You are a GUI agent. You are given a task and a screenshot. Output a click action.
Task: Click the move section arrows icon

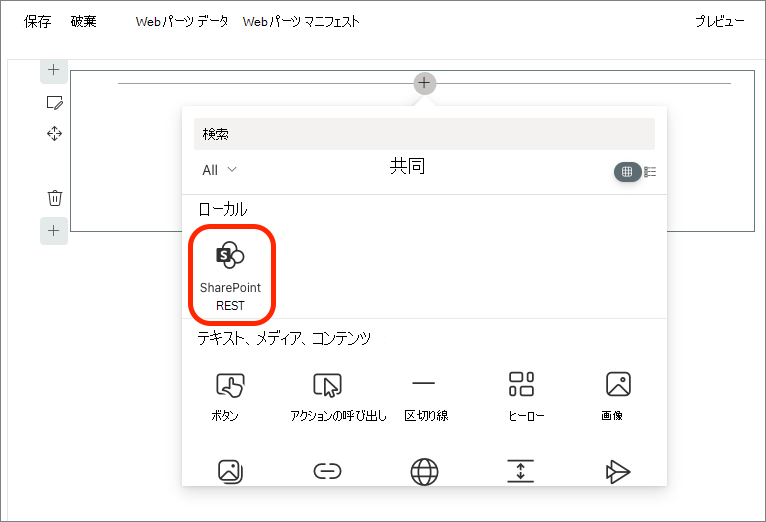pos(54,133)
